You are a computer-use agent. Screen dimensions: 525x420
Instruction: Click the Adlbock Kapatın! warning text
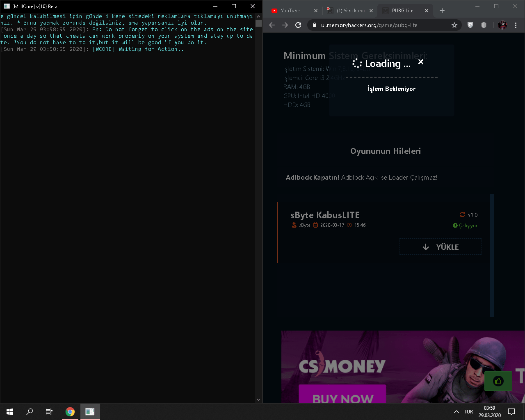tap(313, 178)
